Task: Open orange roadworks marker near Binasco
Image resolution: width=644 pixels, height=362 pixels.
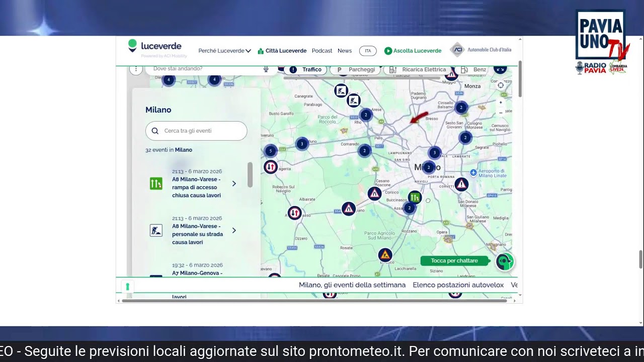Action: 385,255
